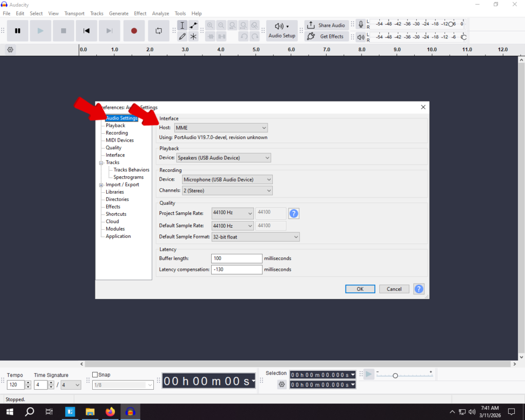This screenshot has width=525, height=420.
Task: Click the playback speed slider
Action: click(395, 376)
